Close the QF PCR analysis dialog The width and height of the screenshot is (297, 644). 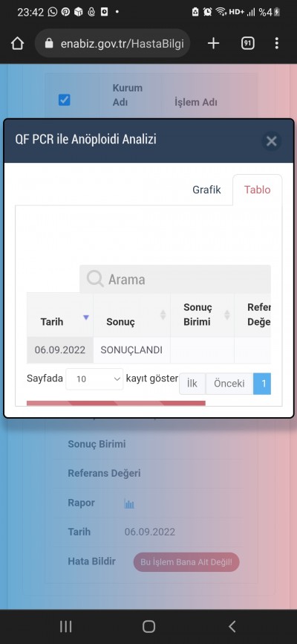[x=271, y=141]
